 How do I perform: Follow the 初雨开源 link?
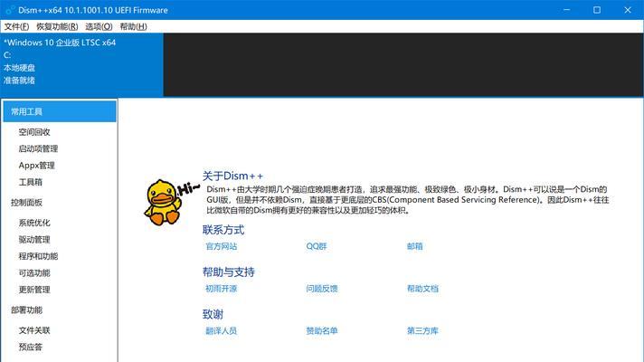222,289
